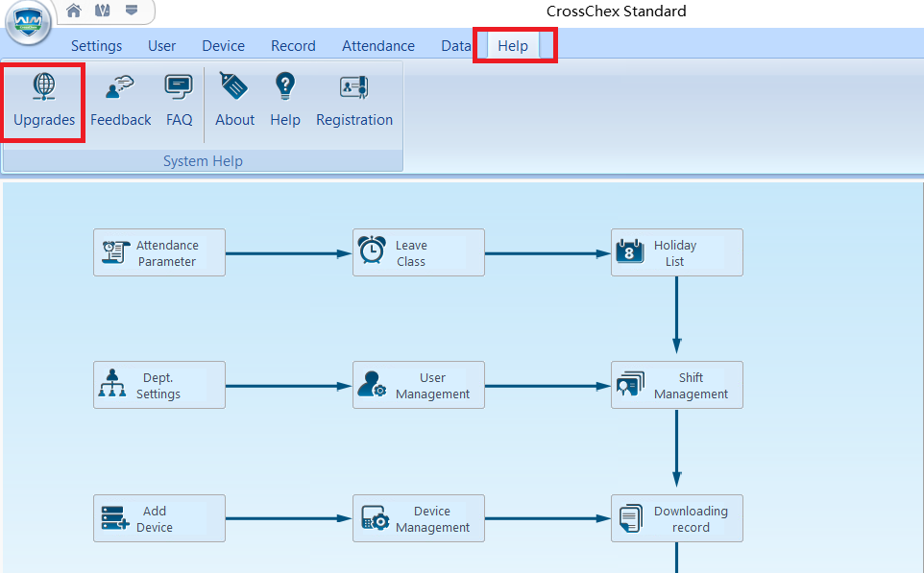Screen dimensions: 924x573
Task: Open the FAQ icon in System Help
Action: [179, 87]
